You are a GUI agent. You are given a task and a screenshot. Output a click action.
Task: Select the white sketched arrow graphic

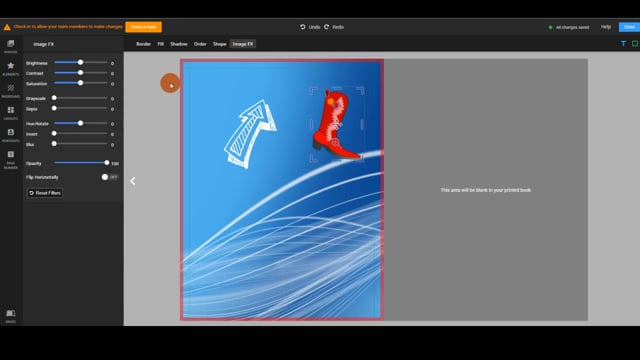[x=250, y=134]
